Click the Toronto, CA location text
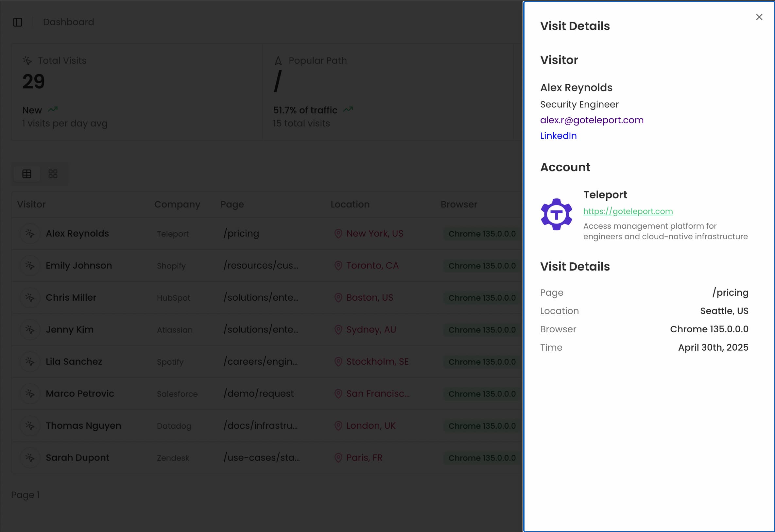The width and height of the screenshot is (775, 532). pos(372,266)
